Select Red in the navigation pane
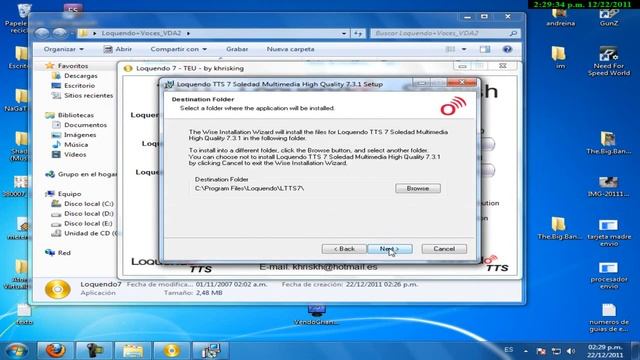The image size is (640, 360). coord(64,253)
